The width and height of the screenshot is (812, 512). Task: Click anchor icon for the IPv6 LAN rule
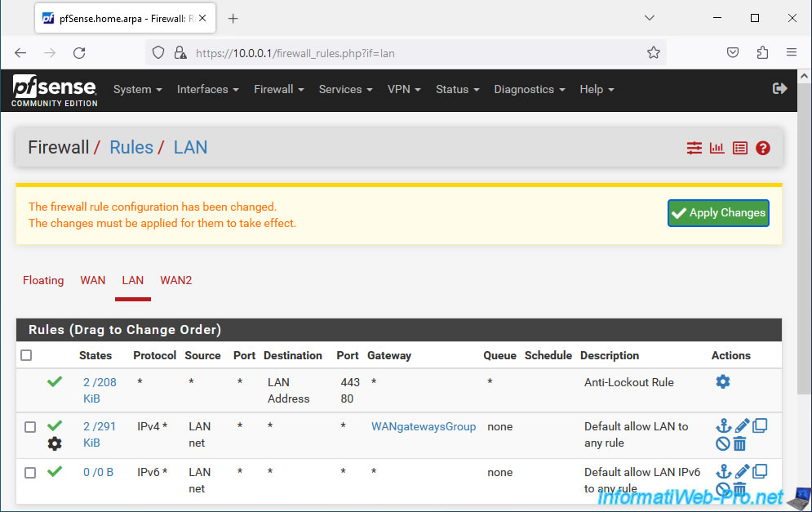723,472
